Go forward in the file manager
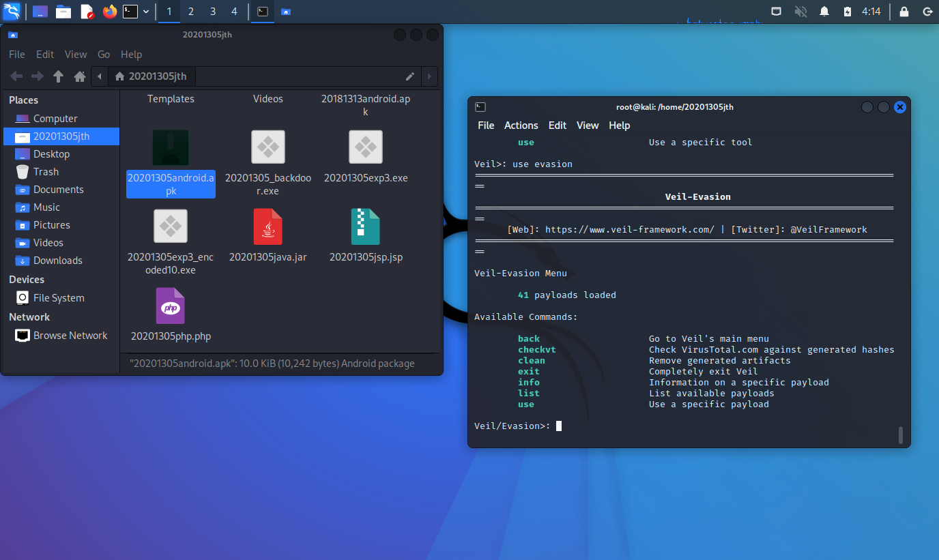939x560 pixels. tap(38, 76)
